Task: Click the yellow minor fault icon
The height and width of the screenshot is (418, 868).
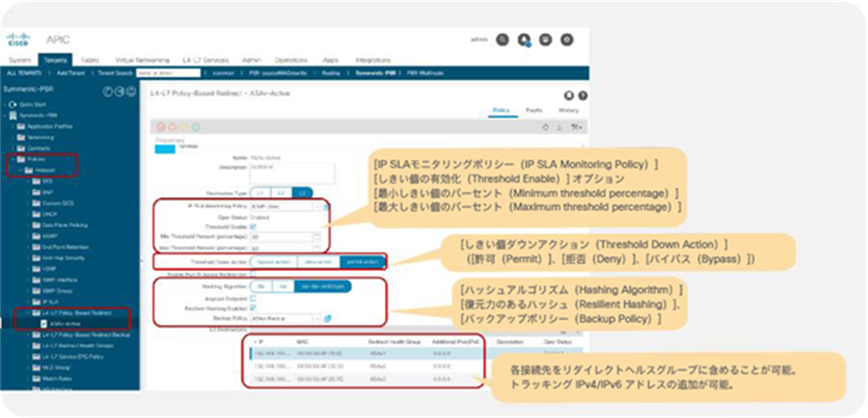Action: [184, 127]
